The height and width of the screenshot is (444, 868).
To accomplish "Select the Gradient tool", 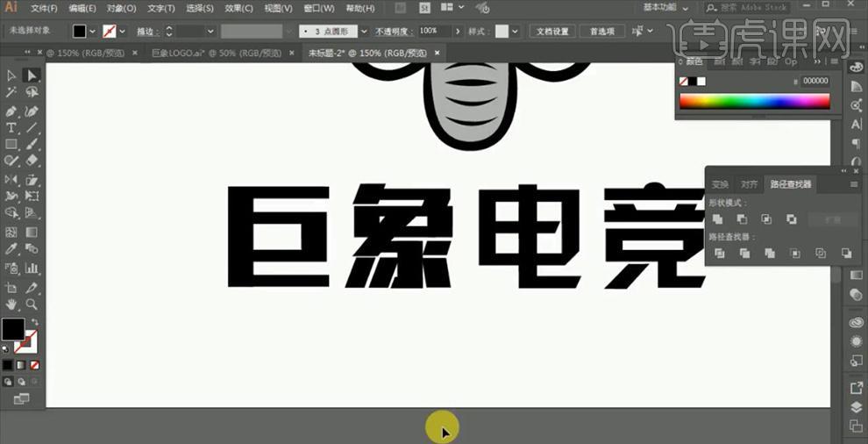I will (32, 232).
